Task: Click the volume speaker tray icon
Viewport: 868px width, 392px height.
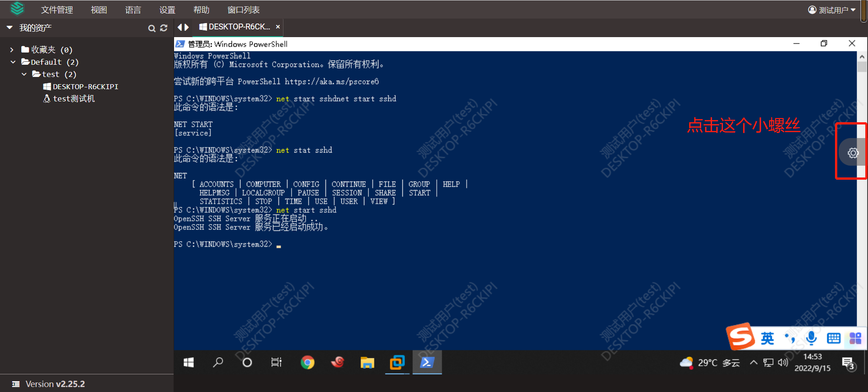Action: click(x=783, y=363)
